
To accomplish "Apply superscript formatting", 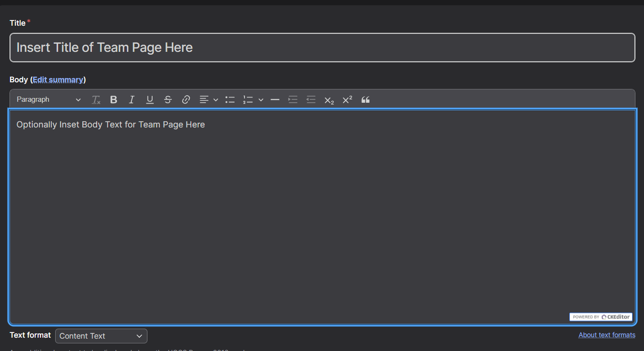I will [347, 100].
